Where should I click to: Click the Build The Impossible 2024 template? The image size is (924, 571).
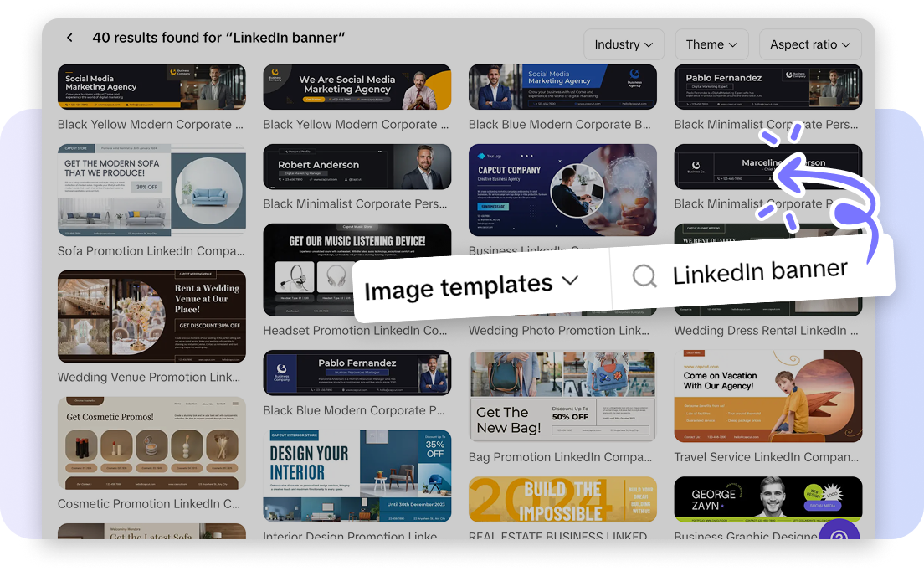[x=562, y=498]
